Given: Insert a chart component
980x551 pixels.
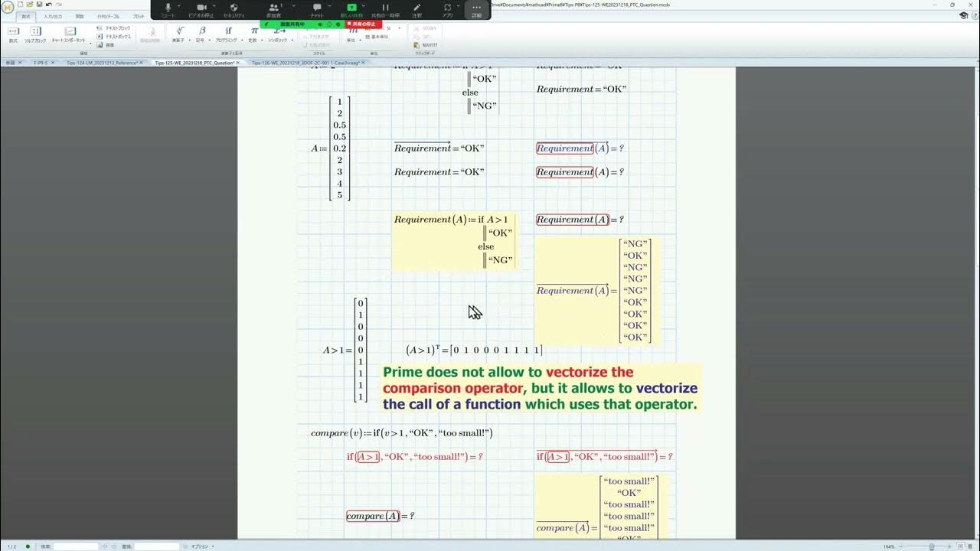Looking at the screenshot, I should (x=68, y=34).
